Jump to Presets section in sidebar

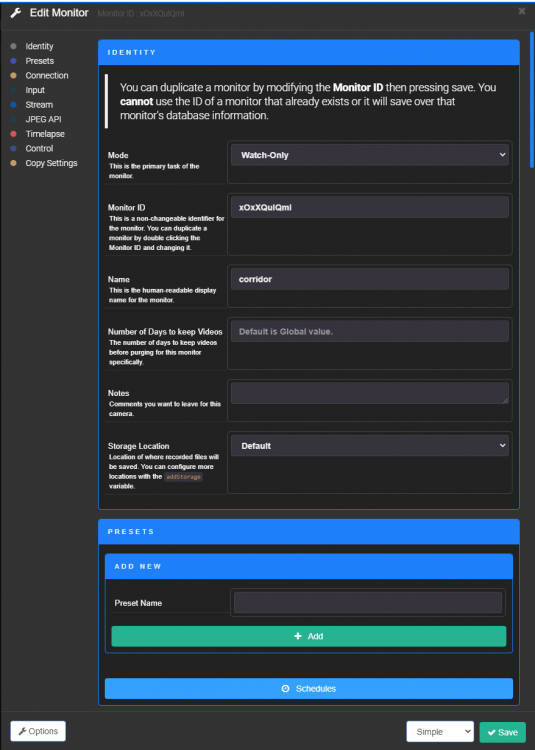[40, 61]
